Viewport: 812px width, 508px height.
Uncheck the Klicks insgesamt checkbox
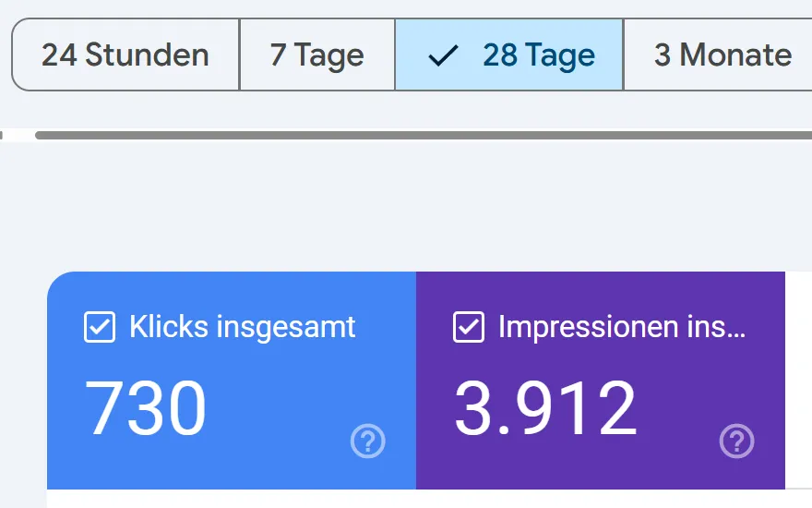tap(100, 327)
